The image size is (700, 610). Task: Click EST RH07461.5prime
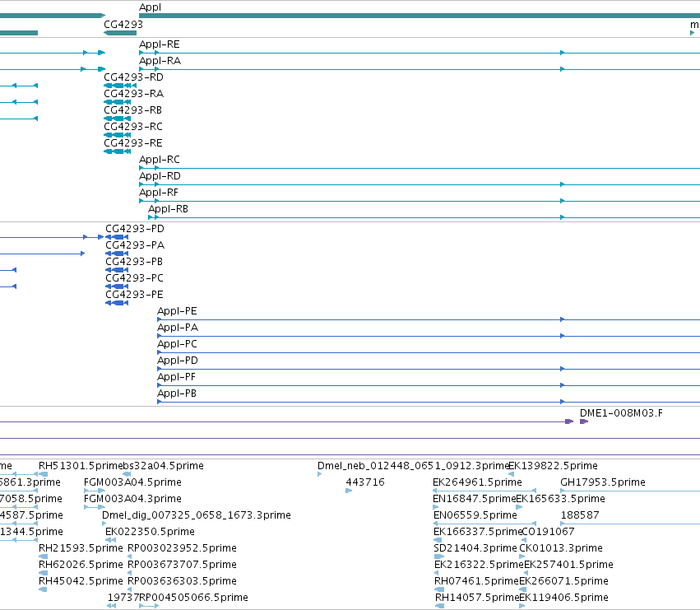(x=477, y=582)
